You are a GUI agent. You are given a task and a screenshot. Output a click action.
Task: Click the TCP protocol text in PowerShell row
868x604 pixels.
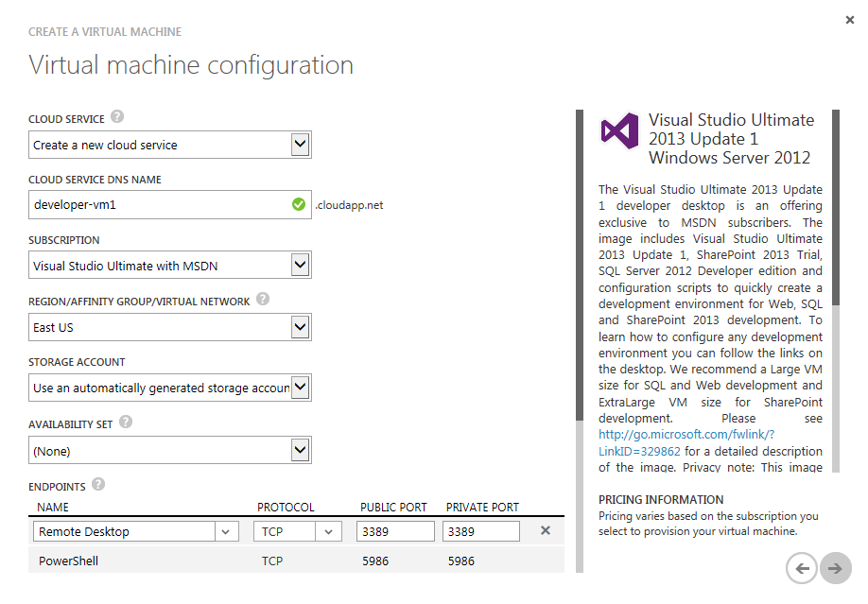pyautogui.click(x=272, y=561)
